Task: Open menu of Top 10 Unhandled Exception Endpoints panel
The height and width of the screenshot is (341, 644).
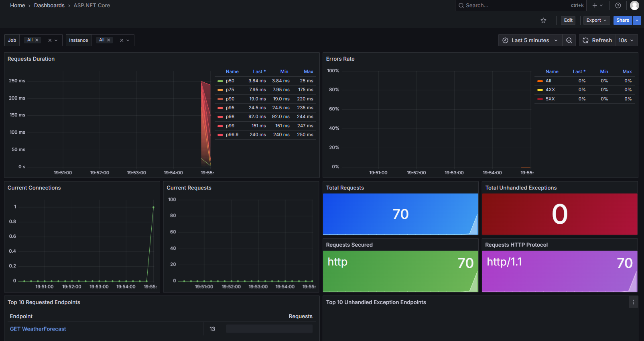Action: click(x=633, y=302)
